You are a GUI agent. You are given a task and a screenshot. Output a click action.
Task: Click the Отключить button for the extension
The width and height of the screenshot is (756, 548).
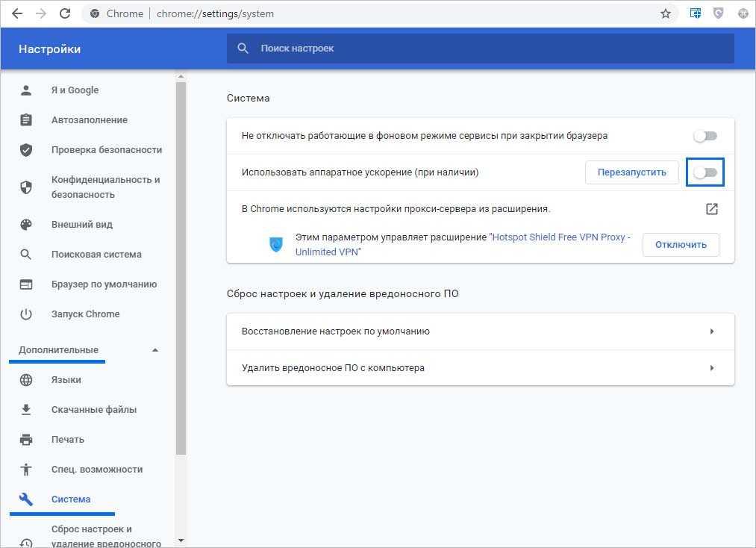pos(681,245)
